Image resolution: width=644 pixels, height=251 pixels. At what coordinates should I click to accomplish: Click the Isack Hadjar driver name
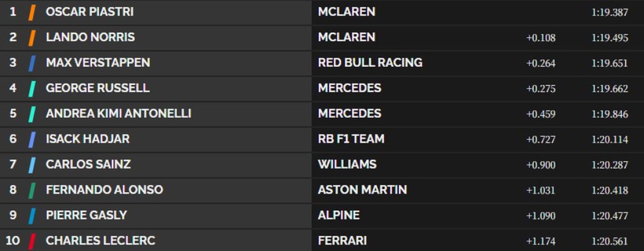[87, 139]
